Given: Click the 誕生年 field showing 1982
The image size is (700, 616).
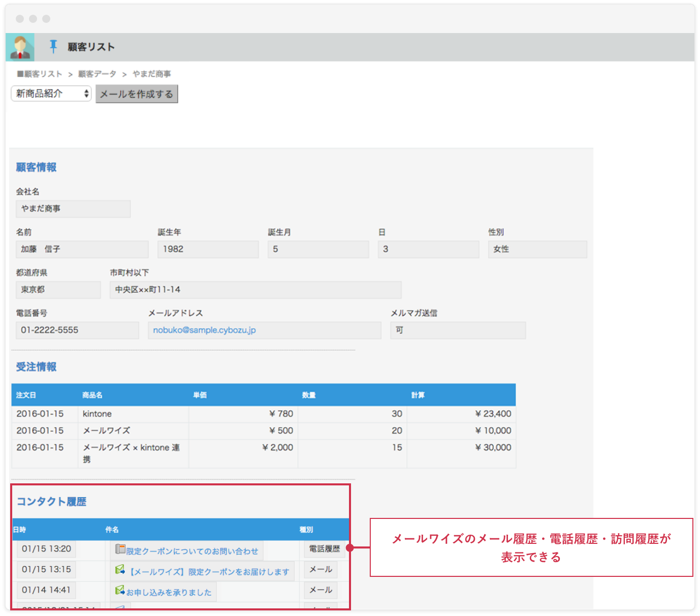Looking at the screenshot, I should 208,250.
